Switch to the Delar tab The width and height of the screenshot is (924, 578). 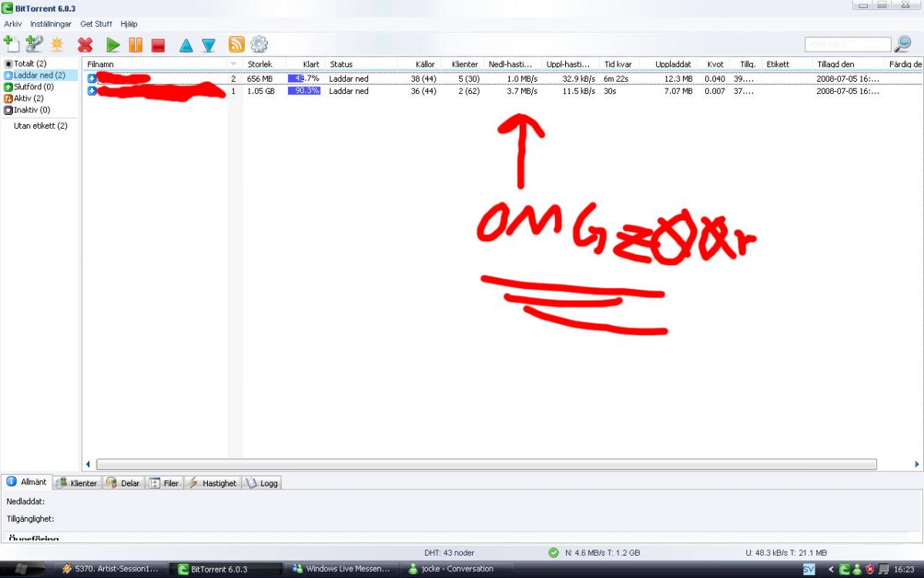click(123, 483)
